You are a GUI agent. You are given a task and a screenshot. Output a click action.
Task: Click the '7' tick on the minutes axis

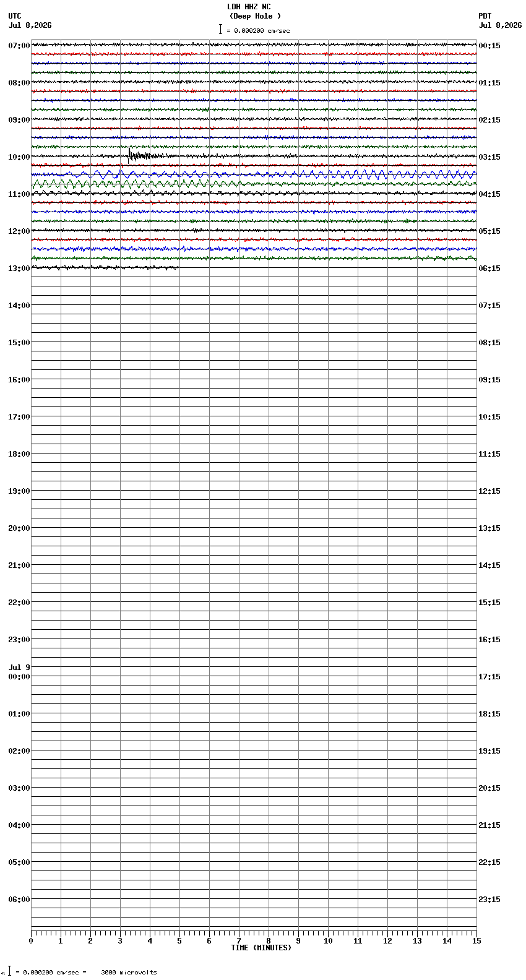coord(239,941)
